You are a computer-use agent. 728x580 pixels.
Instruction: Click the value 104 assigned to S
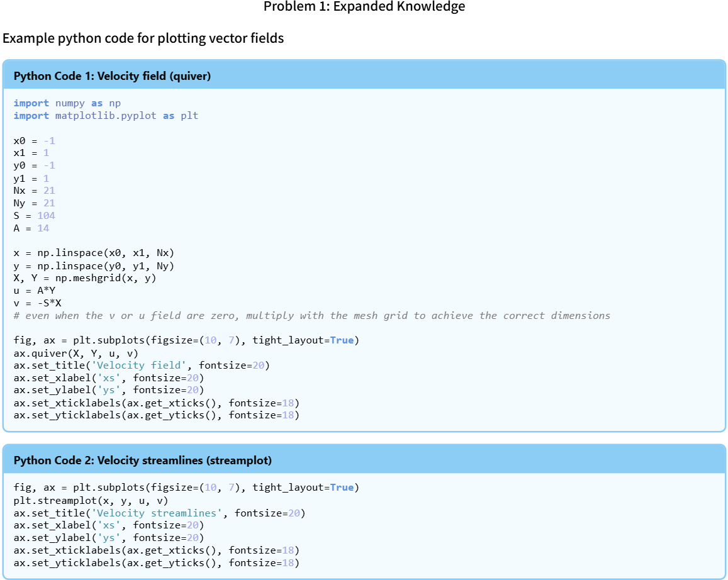point(46,216)
